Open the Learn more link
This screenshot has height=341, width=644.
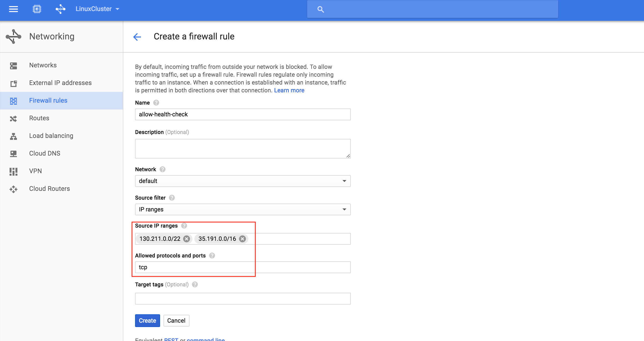click(x=289, y=90)
